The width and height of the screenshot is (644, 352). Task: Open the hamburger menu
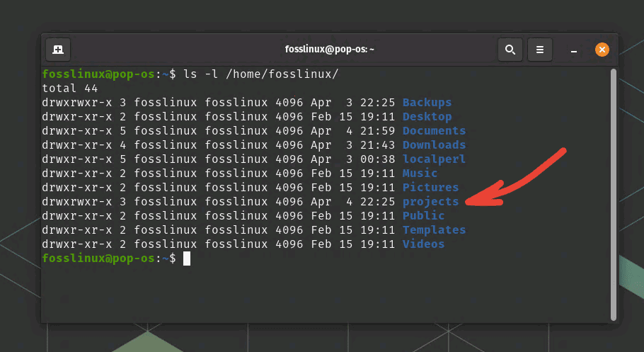pos(540,50)
